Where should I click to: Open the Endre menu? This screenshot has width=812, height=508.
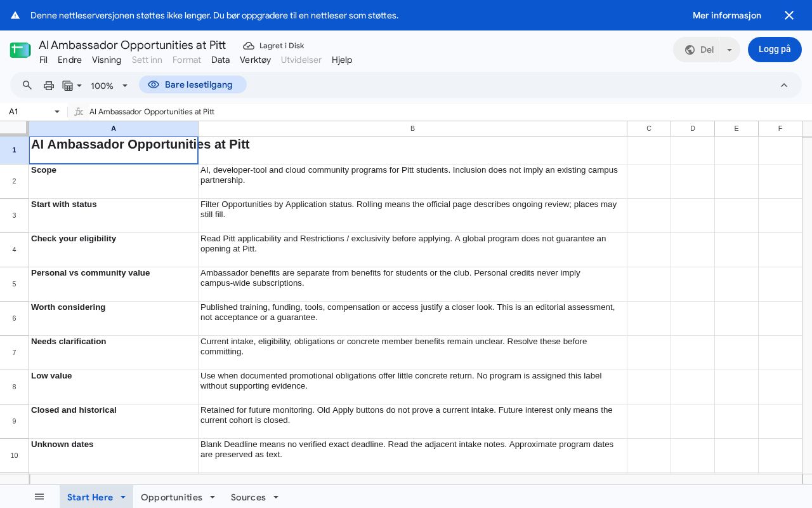(70, 60)
